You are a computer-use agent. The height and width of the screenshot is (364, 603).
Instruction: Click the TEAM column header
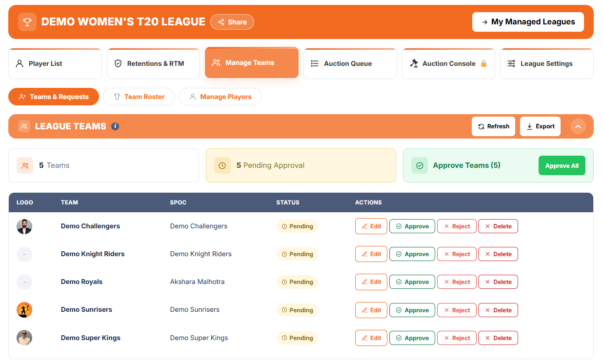[69, 202]
